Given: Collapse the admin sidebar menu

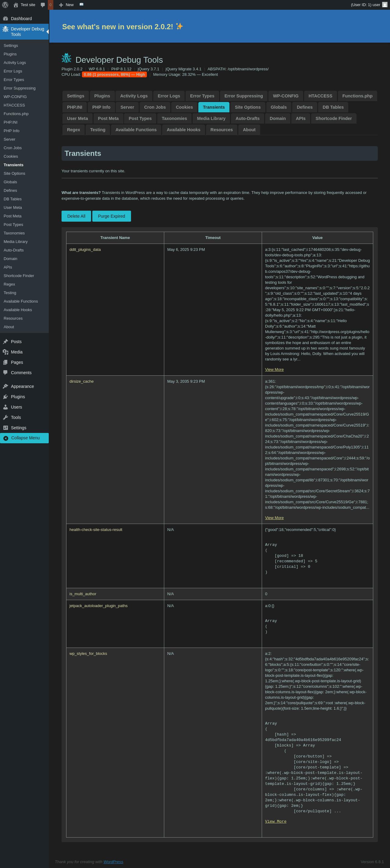Looking at the screenshot, I should 25,438.
